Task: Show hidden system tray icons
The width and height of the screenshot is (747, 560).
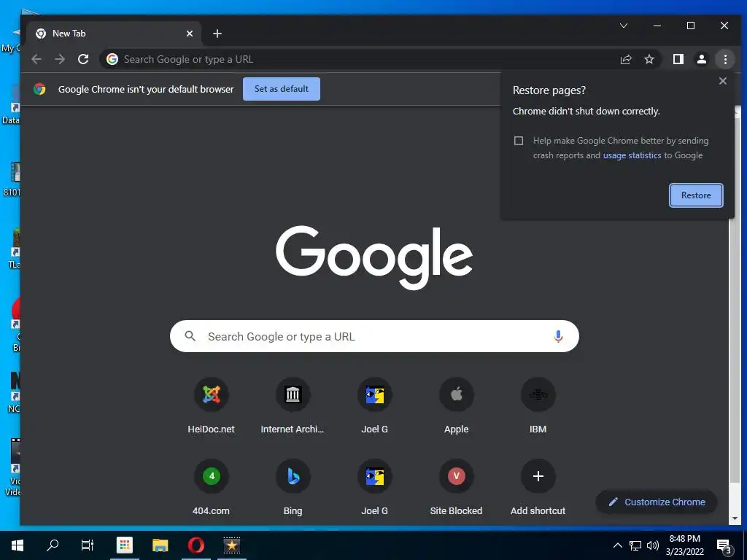Action: [617, 545]
